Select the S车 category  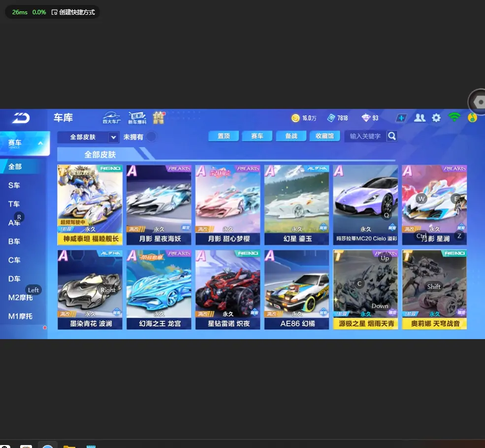[14, 185]
